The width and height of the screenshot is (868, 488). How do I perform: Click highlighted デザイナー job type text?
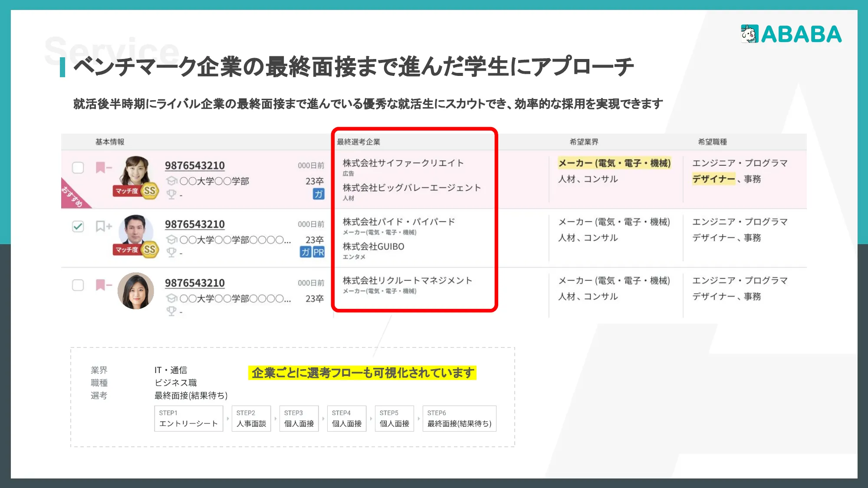pos(714,179)
